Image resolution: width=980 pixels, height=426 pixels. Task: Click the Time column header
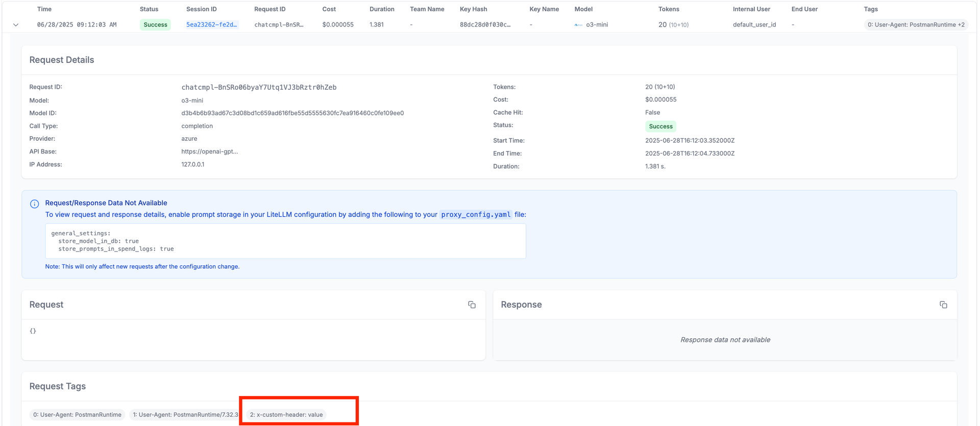44,9
